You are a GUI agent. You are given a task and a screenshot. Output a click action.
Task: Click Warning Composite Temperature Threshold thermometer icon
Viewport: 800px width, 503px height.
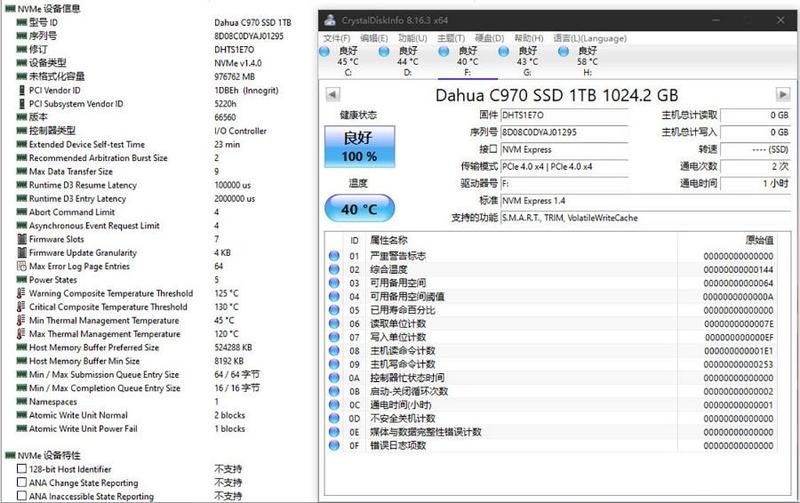coord(21,293)
